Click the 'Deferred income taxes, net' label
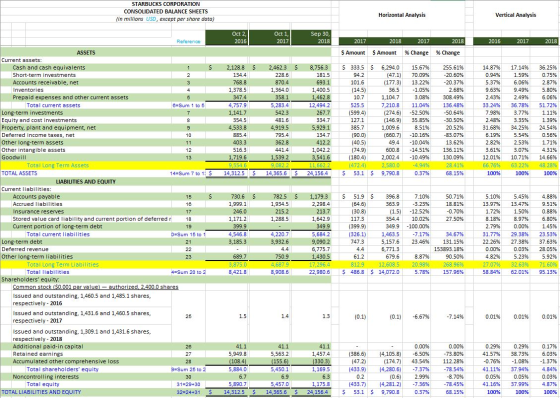Screen dimensions: 560x398 [x=38, y=135]
